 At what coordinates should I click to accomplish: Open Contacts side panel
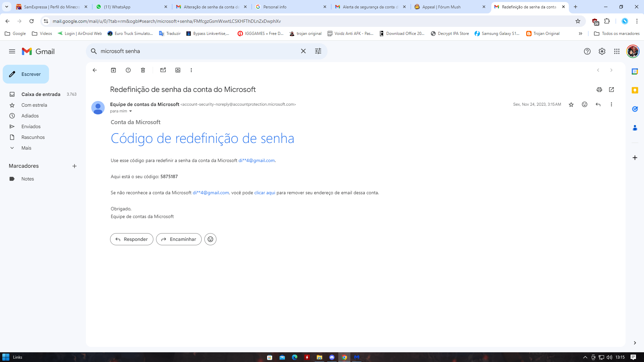tap(635, 128)
